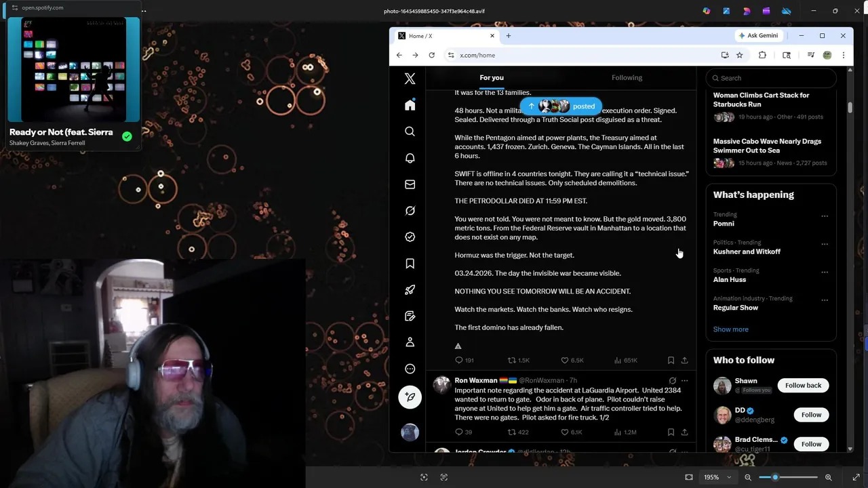Open Verified badge icon in X sidebar

410,237
